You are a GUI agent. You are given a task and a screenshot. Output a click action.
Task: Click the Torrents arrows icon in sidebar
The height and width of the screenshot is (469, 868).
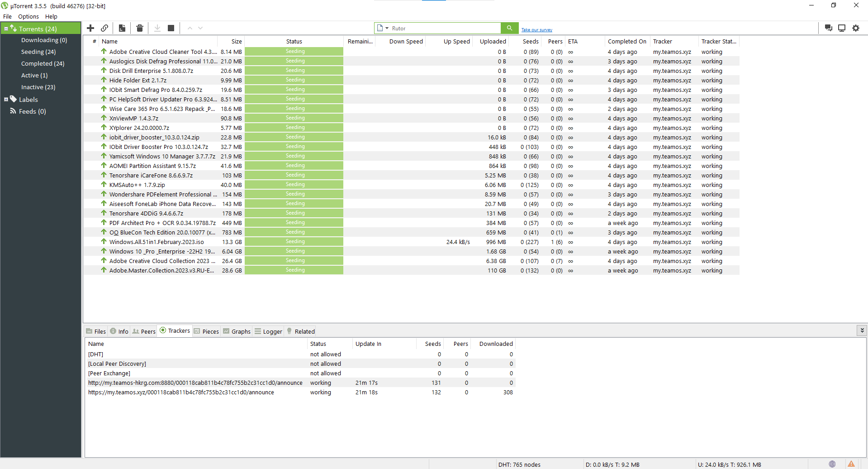point(13,28)
